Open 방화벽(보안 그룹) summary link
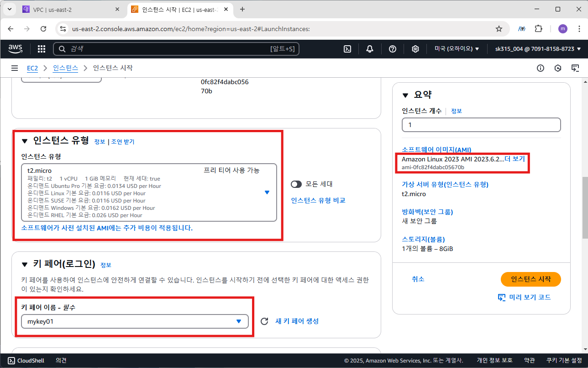Viewport: 588px width, 368px height. point(427,212)
